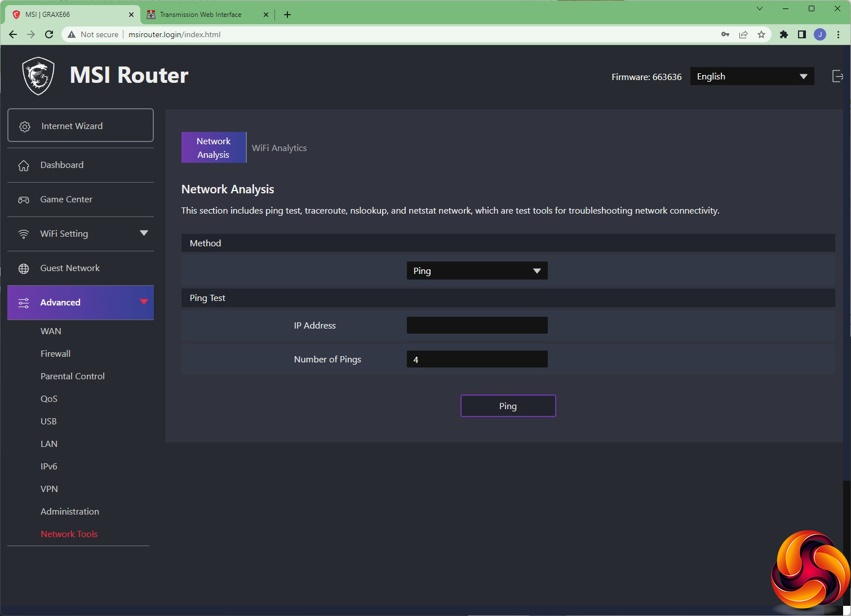Viewport: 851px width, 616px height.
Task: Select the Network Analysis tab
Action: point(214,148)
